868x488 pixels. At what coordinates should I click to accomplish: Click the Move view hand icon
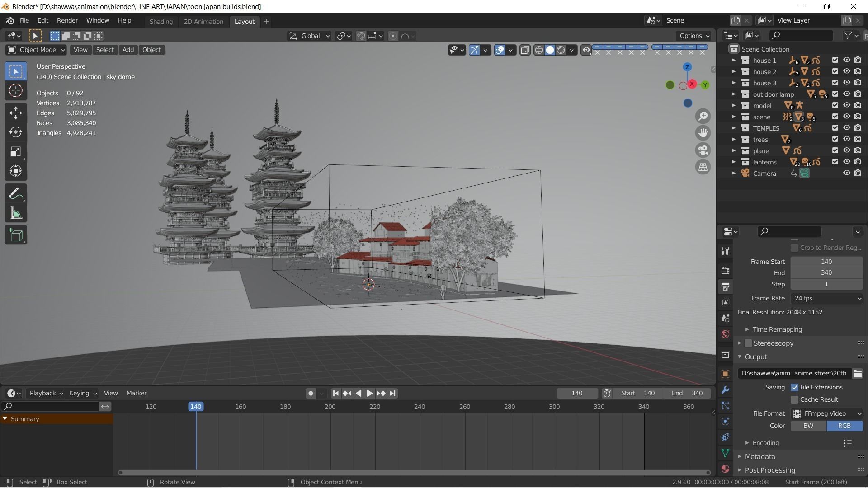[x=703, y=133]
